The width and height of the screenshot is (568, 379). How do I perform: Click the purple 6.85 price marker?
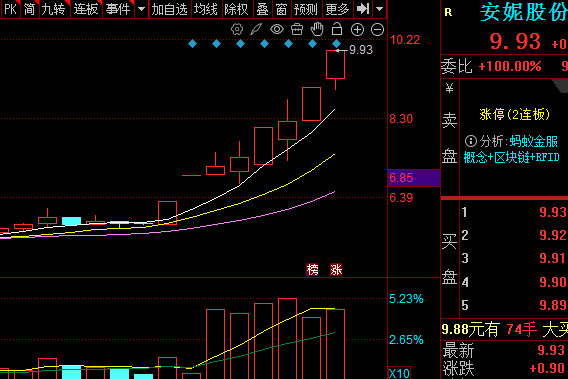point(414,178)
